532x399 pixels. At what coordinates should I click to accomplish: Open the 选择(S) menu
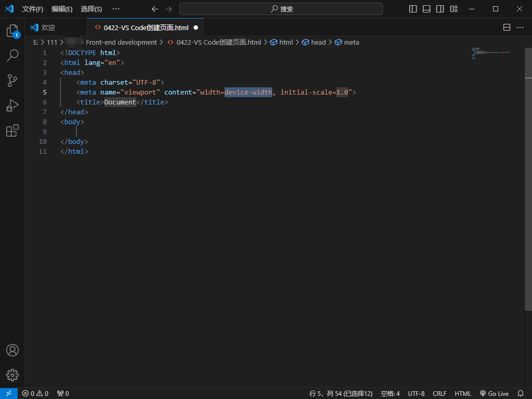tap(91, 9)
